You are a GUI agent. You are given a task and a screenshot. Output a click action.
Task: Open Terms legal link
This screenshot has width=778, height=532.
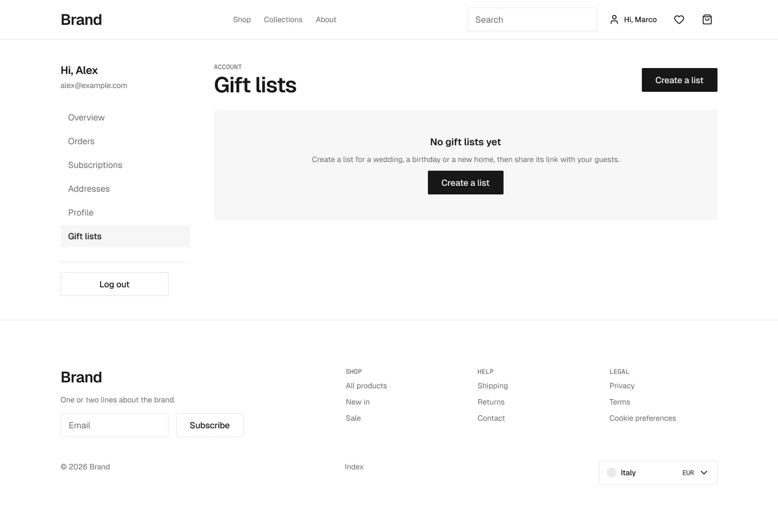[620, 402]
